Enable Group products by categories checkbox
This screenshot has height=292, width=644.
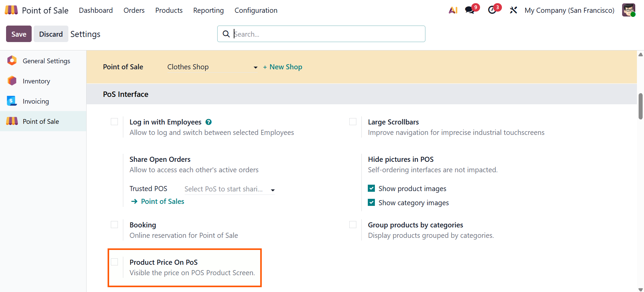353,225
